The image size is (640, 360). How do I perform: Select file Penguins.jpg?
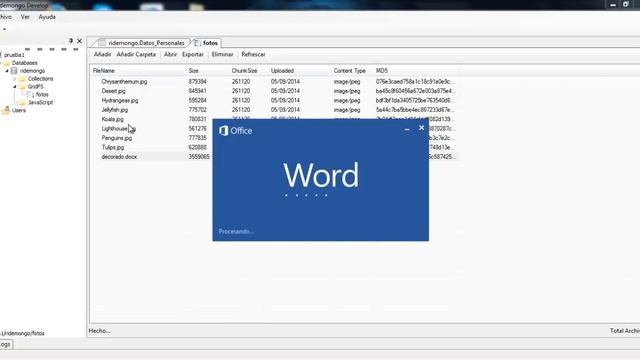click(x=116, y=138)
